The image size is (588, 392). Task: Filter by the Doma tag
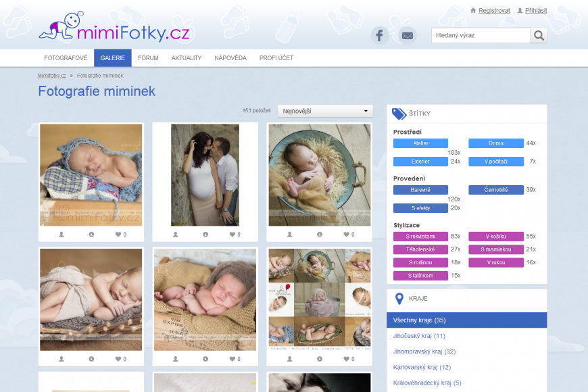point(496,143)
